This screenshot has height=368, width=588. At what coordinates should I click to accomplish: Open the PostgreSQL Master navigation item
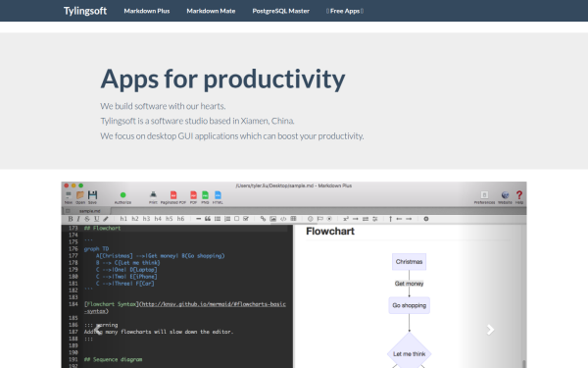point(281,11)
